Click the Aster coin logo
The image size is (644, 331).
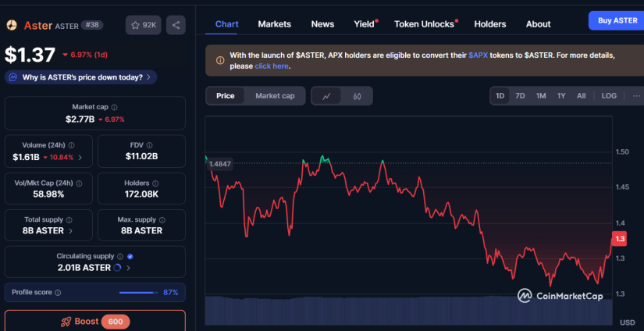12,26
